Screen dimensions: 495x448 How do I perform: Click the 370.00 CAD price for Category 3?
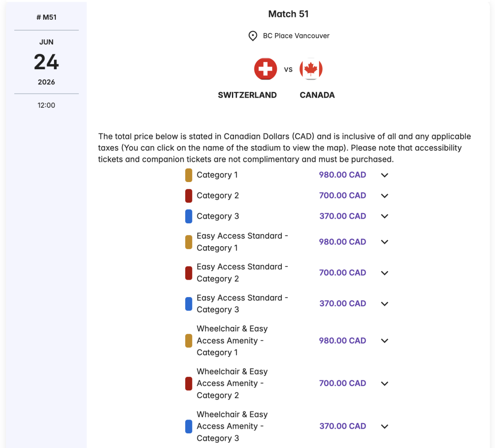pyautogui.click(x=342, y=216)
